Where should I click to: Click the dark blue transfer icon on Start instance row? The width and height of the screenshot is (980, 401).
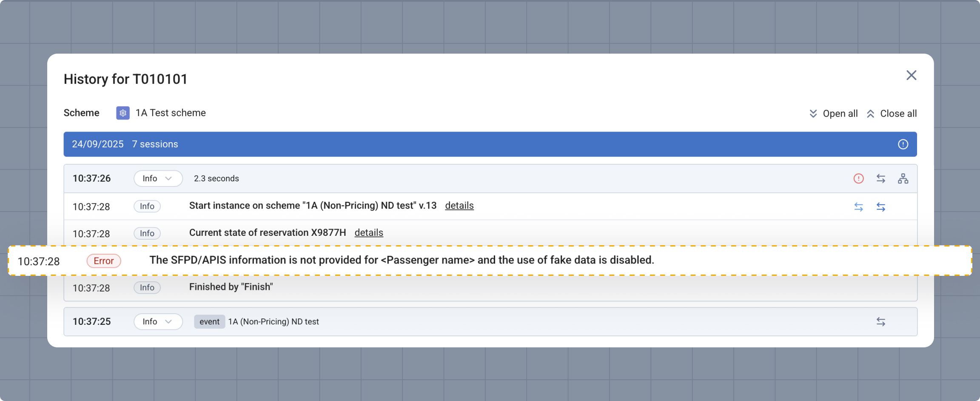click(x=881, y=207)
